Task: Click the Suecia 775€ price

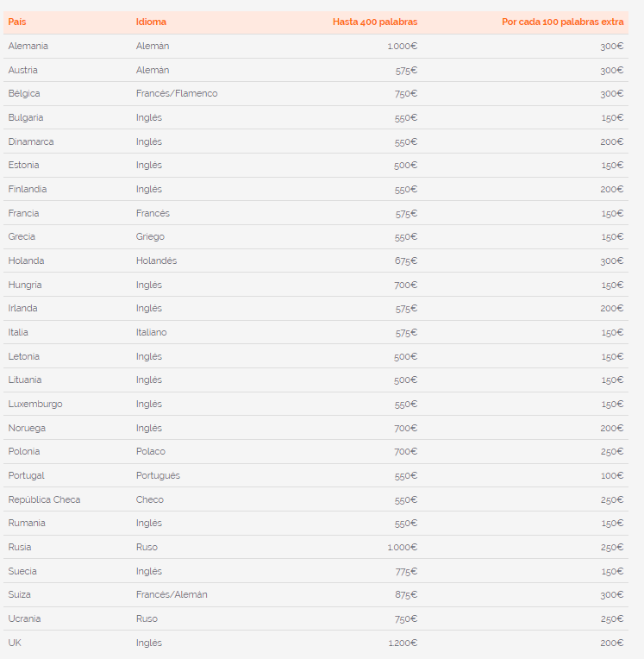Action: [x=406, y=572]
